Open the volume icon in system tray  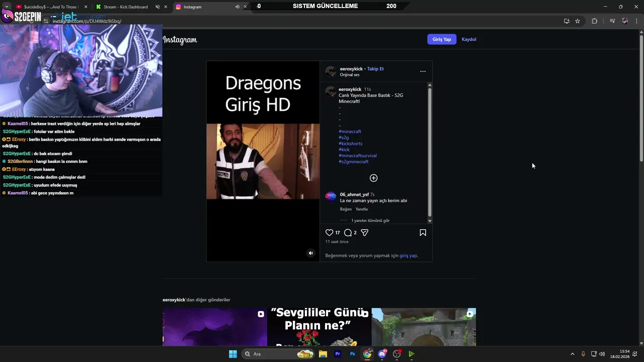pyautogui.click(x=602, y=354)
